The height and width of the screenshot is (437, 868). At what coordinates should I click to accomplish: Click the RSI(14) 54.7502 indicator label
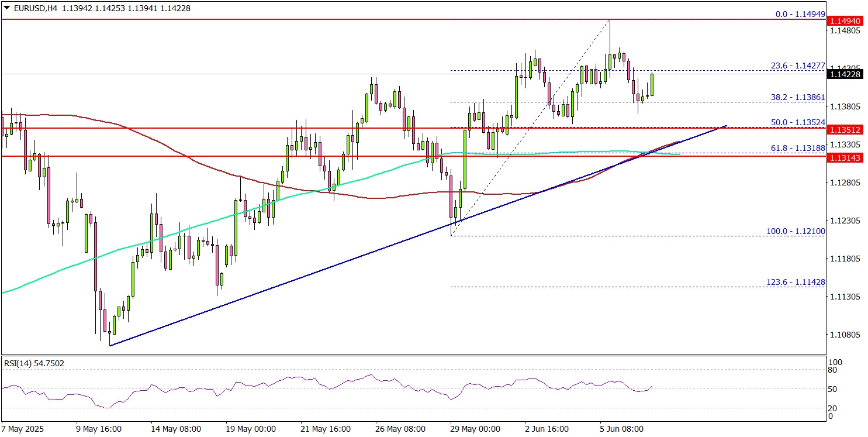[34, 363]
